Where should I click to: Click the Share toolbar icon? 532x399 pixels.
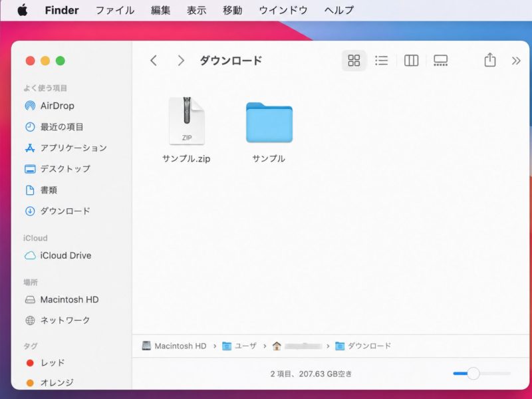coord(489,60)
